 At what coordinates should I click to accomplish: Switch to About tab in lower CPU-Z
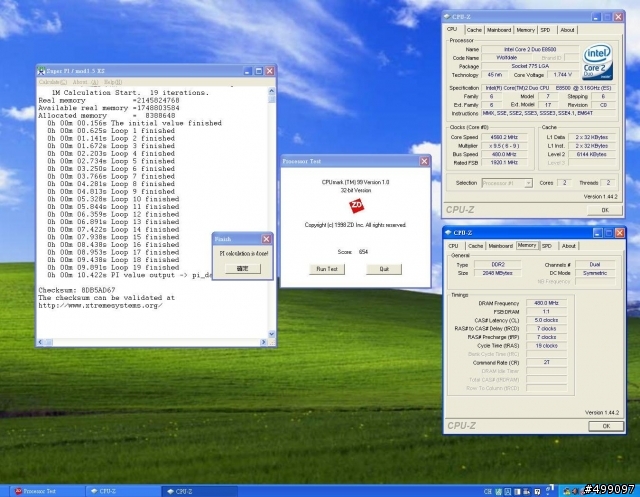pos(569,246)
